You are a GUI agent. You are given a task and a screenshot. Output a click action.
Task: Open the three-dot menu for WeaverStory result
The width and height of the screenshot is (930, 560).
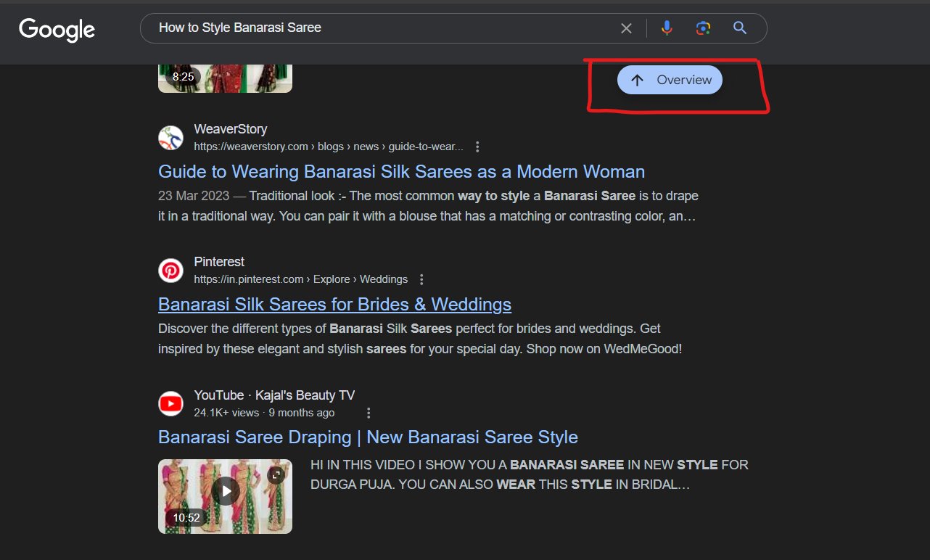pos(477,146)
